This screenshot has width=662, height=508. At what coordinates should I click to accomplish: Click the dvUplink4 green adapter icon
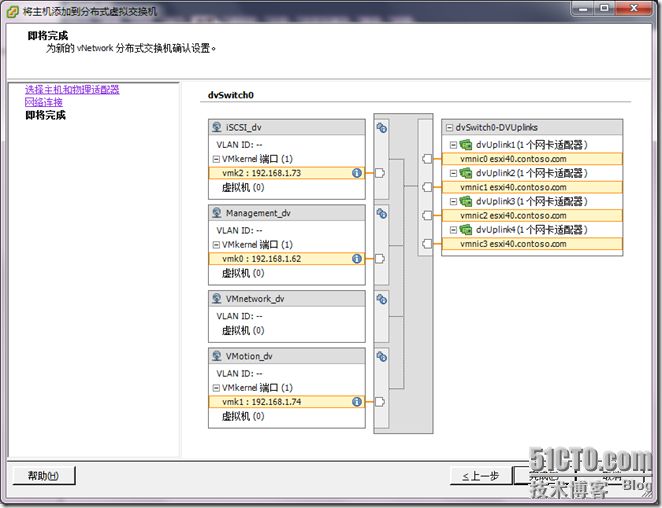point(466,229)
